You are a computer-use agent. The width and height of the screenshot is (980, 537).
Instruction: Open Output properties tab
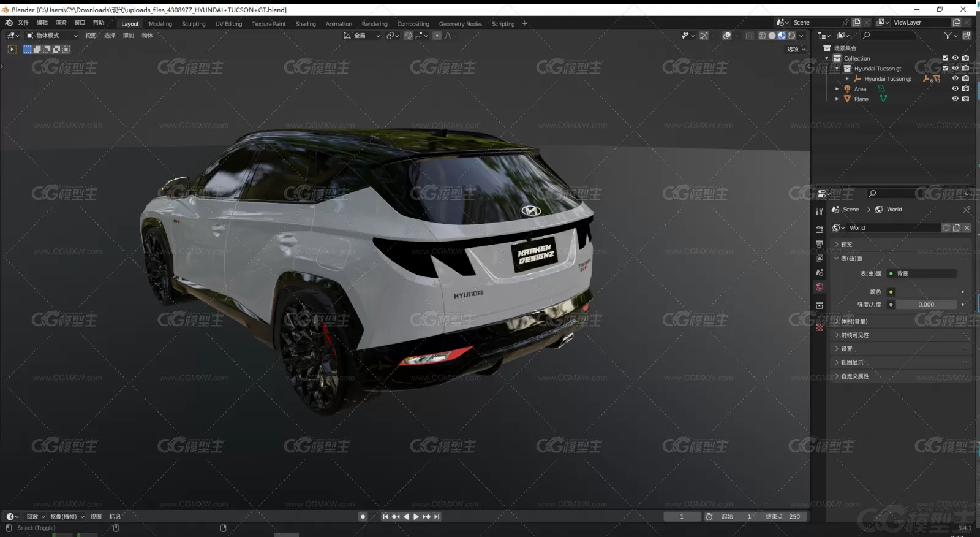pyautogui.click(x=820, y=244)
